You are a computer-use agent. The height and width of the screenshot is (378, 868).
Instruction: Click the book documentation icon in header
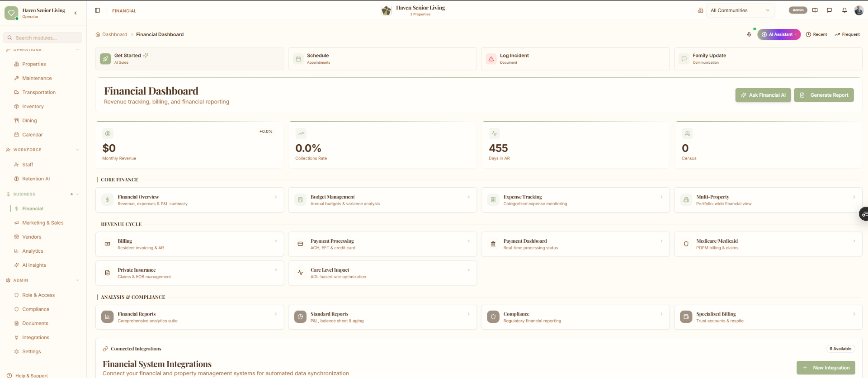(815, 10)
